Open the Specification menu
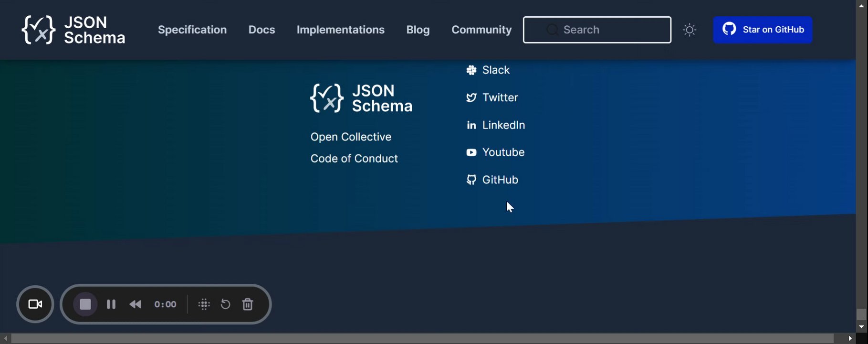Viewport: 868px width, 344px height. [x=192, y=30]
